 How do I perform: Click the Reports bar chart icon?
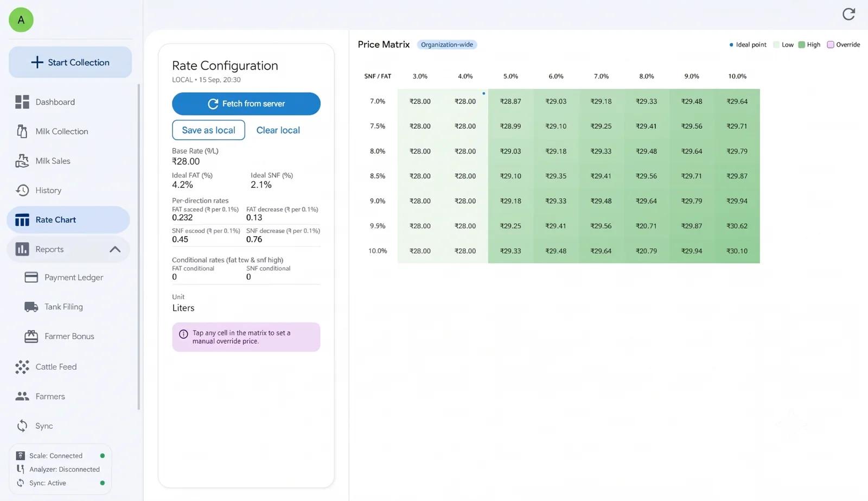coord(22,249)
